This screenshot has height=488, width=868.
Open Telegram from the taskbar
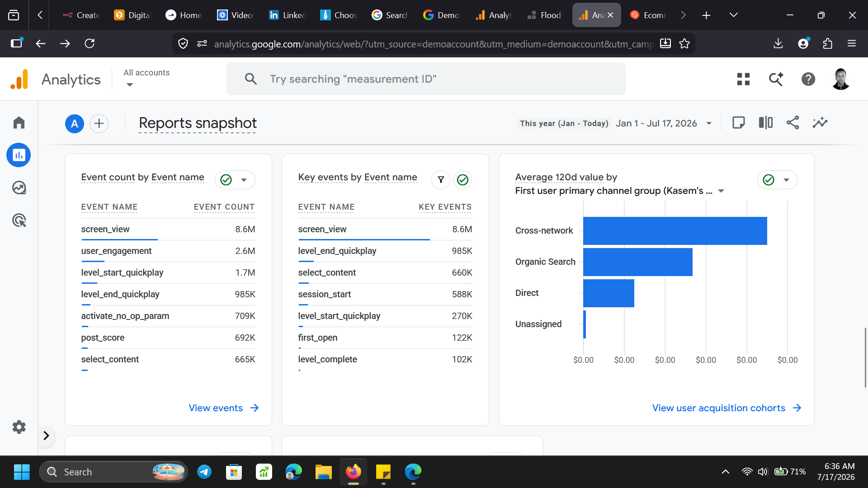point(204,472)
